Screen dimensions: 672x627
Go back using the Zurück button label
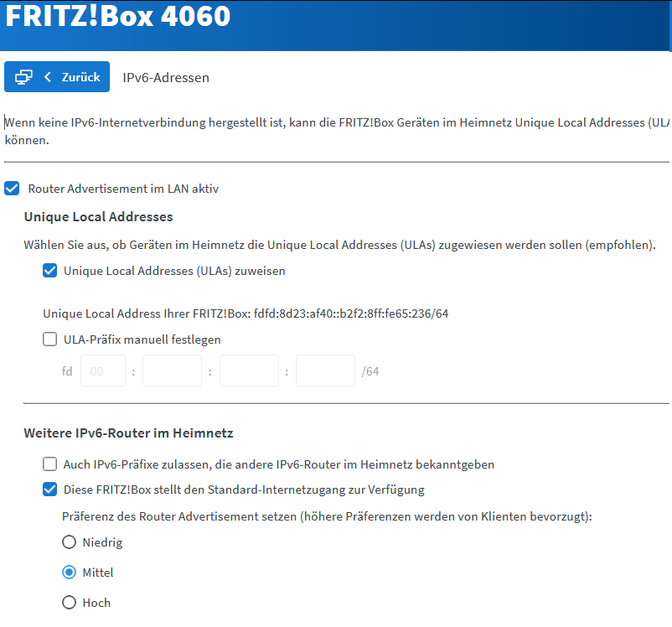tap(80, 77)
